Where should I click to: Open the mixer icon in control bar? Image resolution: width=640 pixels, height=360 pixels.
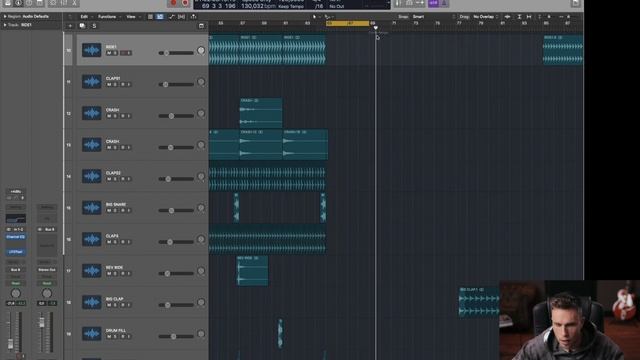click(x=64, y=3)
